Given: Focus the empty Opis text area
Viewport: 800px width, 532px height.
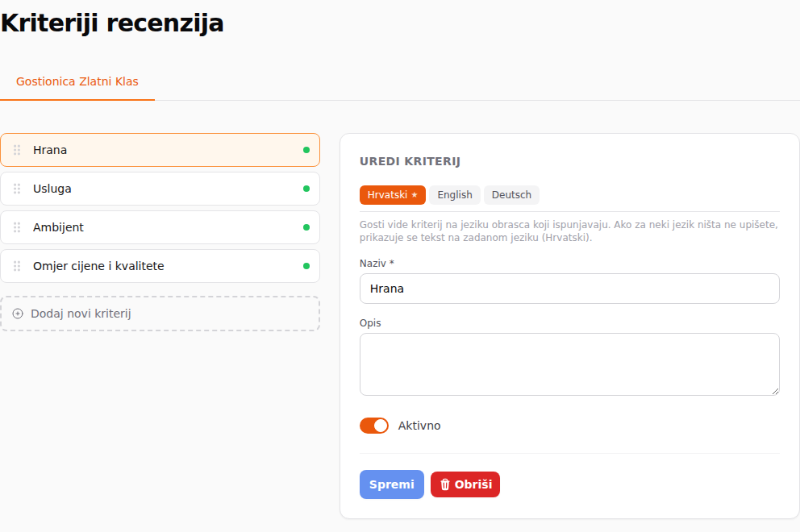Looking at the screenshot, I should (x=569, y=364).
